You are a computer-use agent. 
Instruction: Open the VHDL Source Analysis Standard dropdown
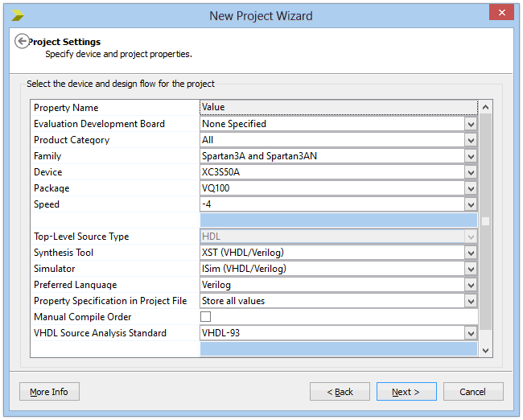pos(471,333)
